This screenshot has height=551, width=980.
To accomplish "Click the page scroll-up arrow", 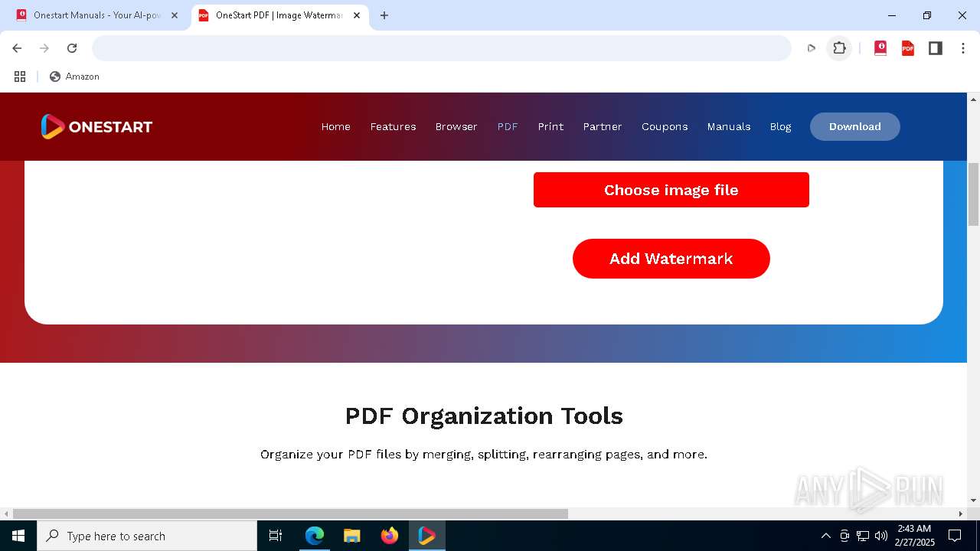I will [974, 99].
